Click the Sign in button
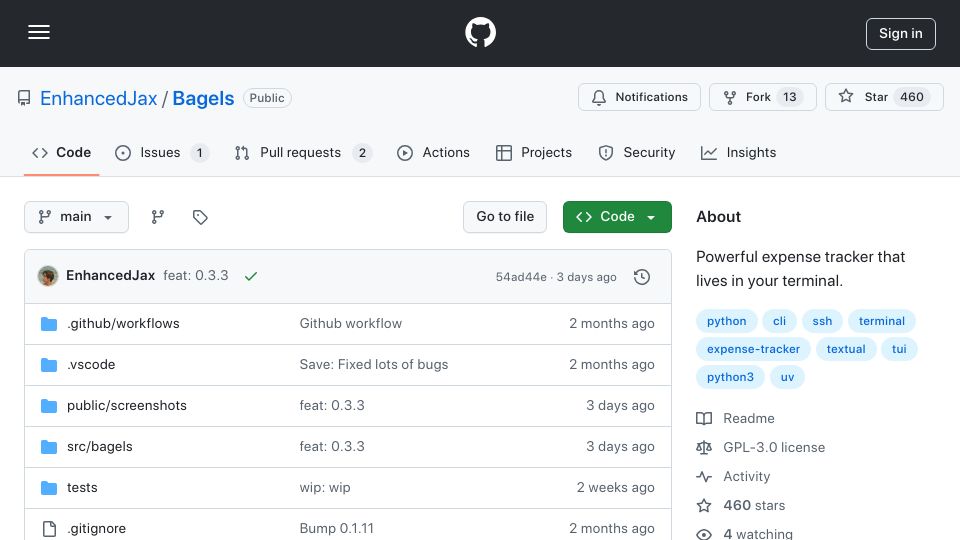Viewport: 960px width, 540px height. (x=901, y=34)
